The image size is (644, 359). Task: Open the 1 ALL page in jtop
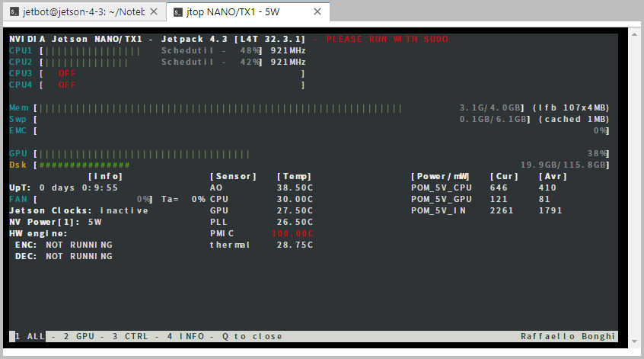click(30, 336)
